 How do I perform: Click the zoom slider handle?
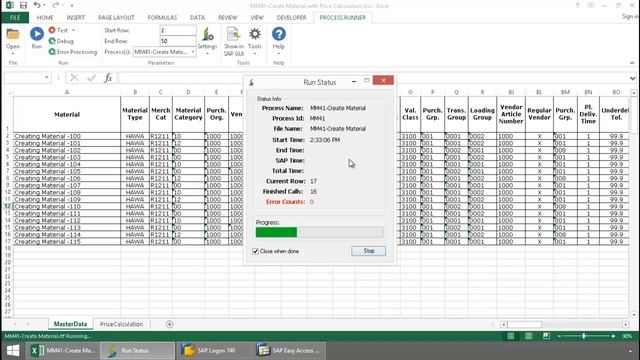tap(584, 336)
